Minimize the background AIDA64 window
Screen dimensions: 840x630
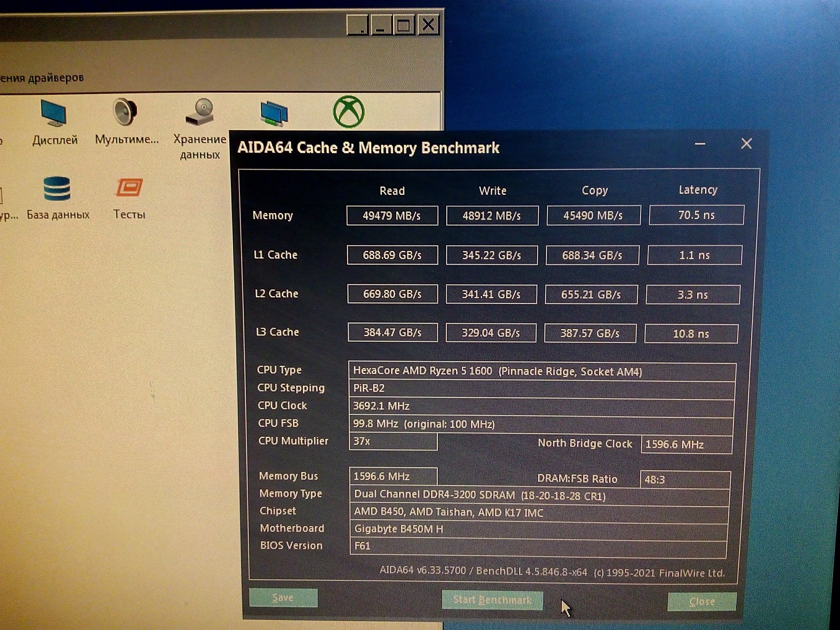[381, 25]
